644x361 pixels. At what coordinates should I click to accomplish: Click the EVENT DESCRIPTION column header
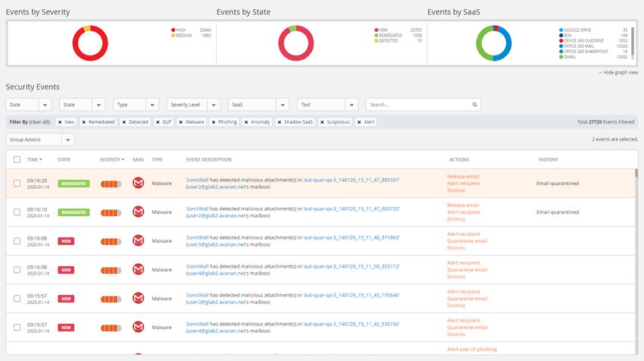click(x=208, y=159)
